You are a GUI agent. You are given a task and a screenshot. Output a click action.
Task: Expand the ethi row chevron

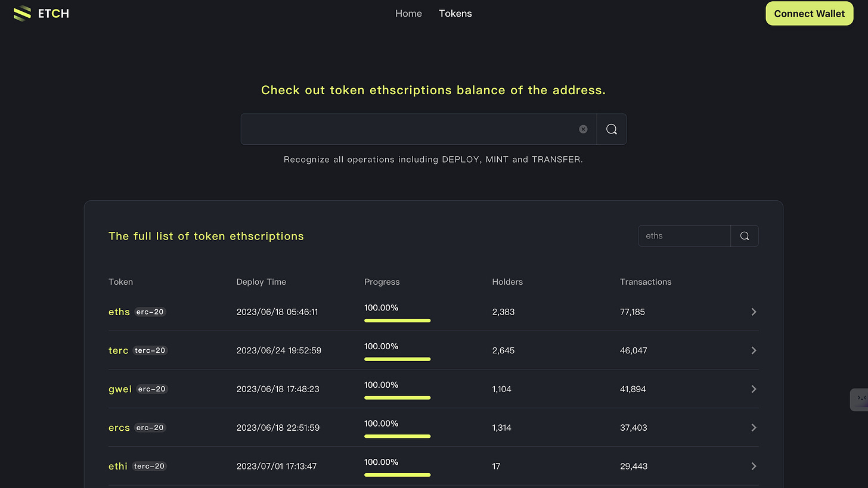(x=754, y=466)
